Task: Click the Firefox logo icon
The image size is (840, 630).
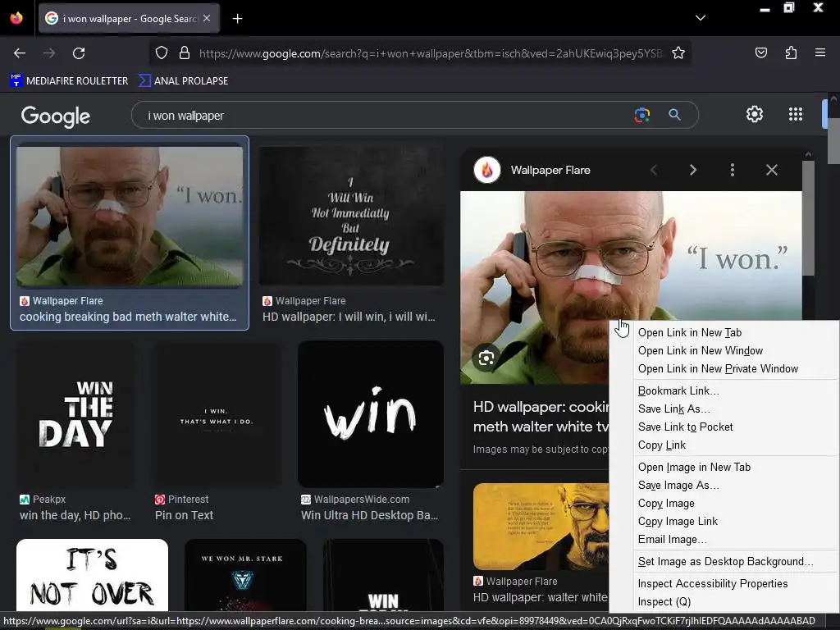Action: coord(16,18)
